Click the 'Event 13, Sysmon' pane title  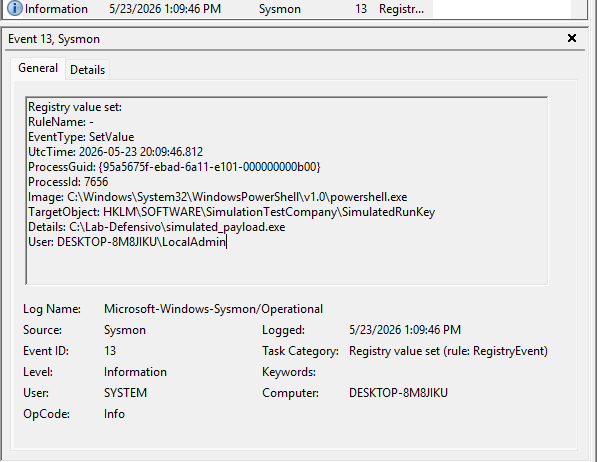[54, 39]
